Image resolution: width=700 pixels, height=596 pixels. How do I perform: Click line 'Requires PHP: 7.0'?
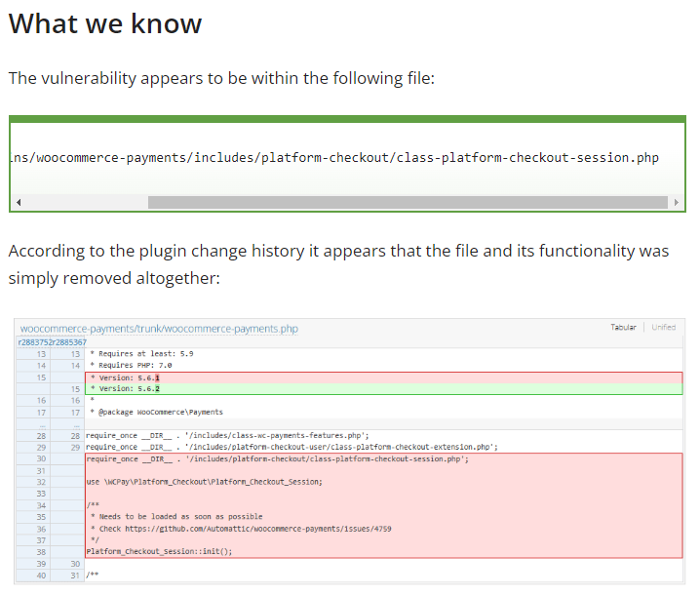[x=131, y=366]
